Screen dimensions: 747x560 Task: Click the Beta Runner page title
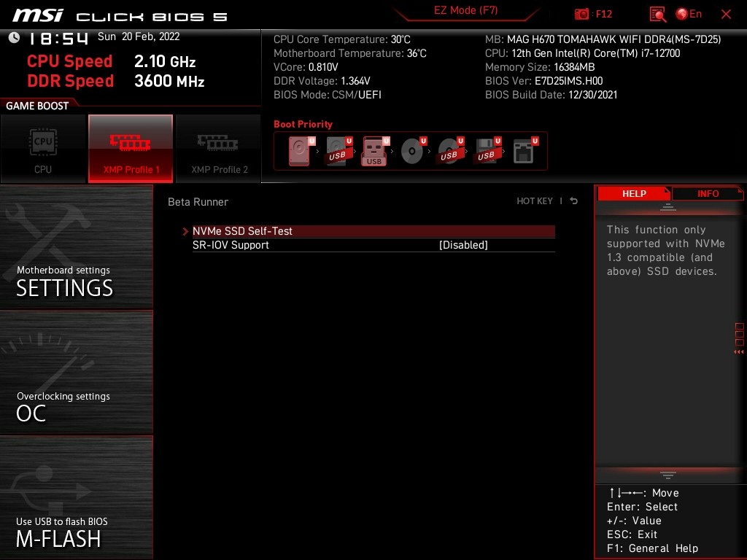click(198, 202)
